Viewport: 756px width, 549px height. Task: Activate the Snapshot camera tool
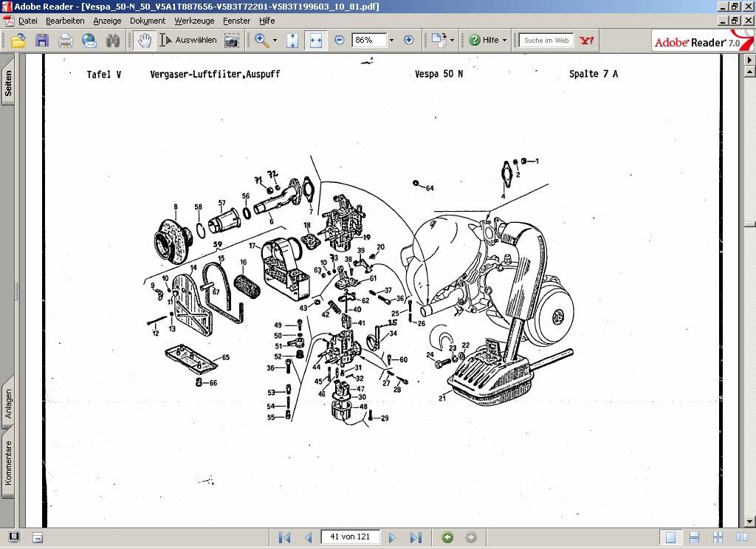pos(232,41)
